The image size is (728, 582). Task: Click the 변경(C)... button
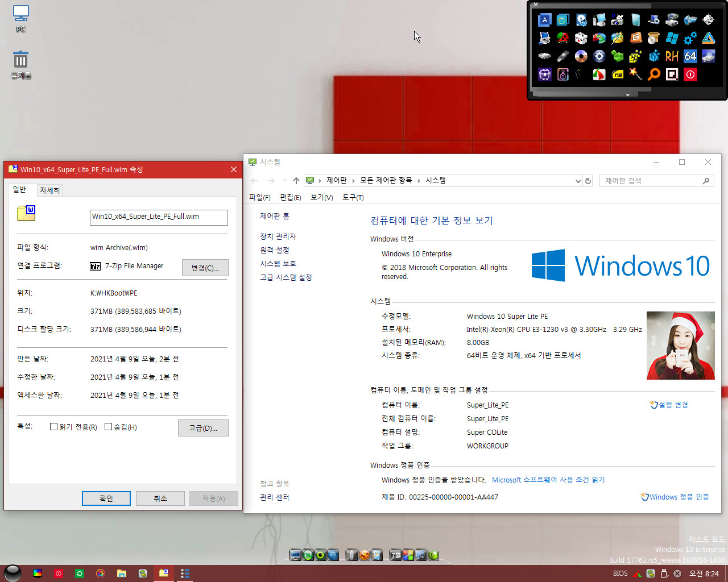coord(205,268)
